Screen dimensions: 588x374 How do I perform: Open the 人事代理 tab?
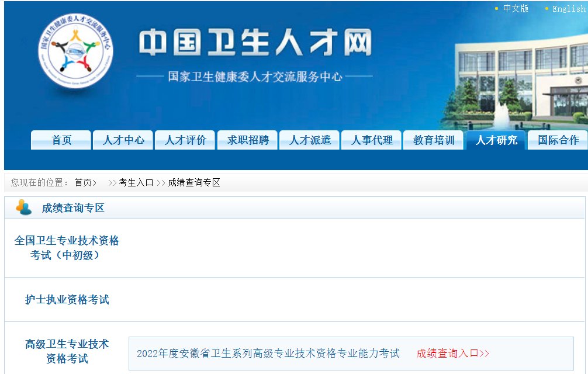coord(371,140)
